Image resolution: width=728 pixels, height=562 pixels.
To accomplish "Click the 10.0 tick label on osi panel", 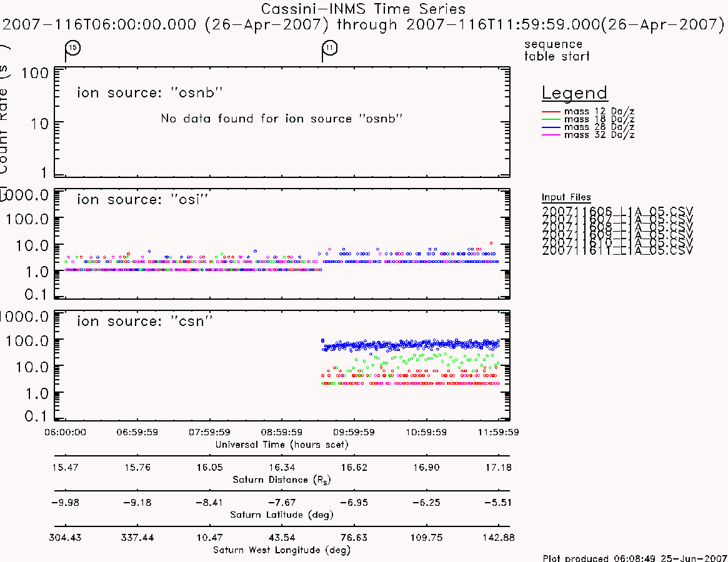I will [32, 245].
